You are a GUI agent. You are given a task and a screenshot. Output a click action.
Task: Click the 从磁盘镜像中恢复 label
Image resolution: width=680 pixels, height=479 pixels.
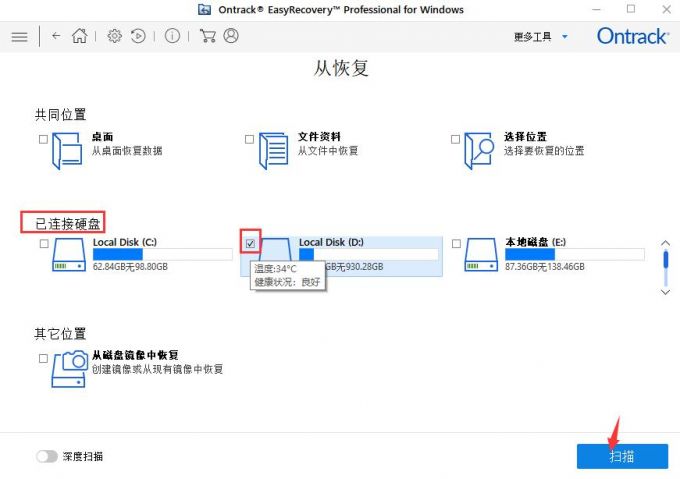click(135, 355)
